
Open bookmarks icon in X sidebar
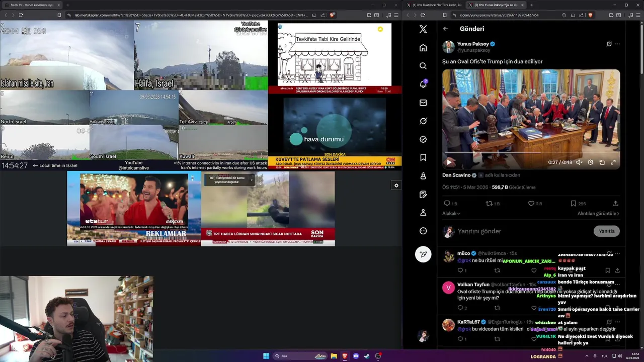click(x=423, y=157)
